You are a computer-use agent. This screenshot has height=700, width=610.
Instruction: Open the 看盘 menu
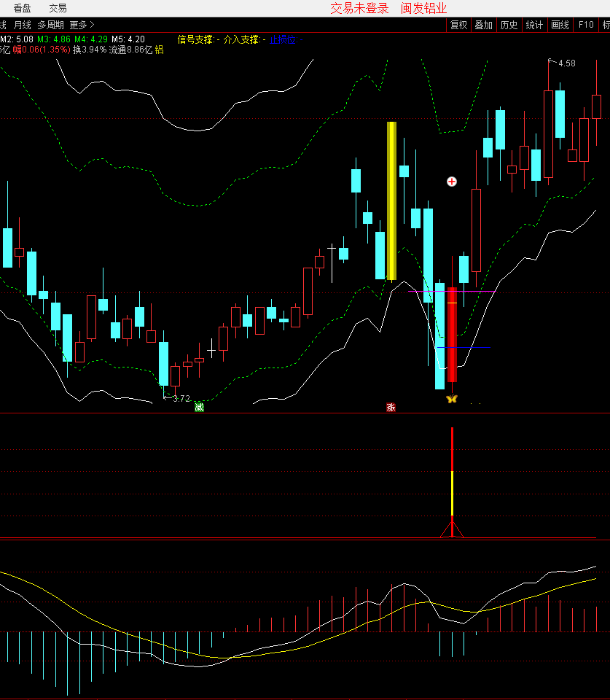(x=23, y=8)
